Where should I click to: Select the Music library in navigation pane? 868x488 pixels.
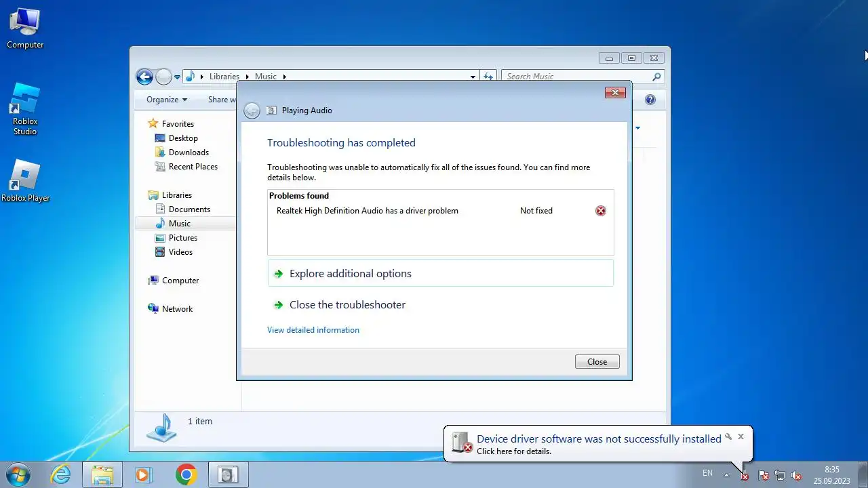pos(180,224)
